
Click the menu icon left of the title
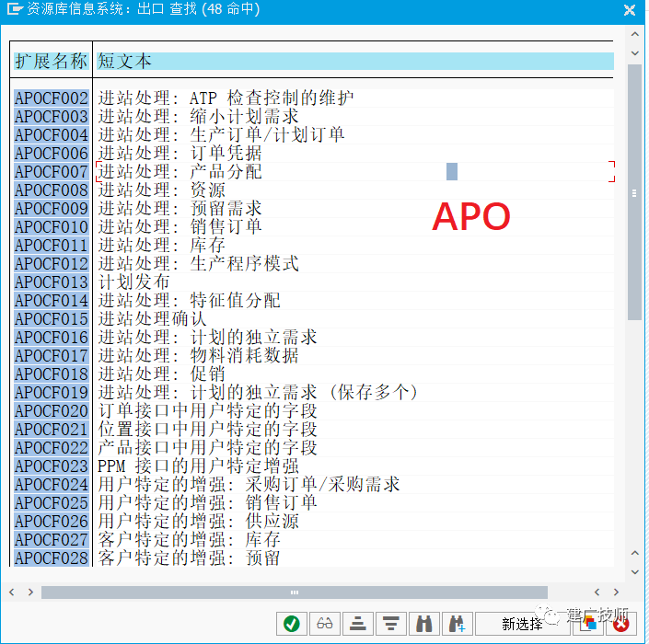15,9
